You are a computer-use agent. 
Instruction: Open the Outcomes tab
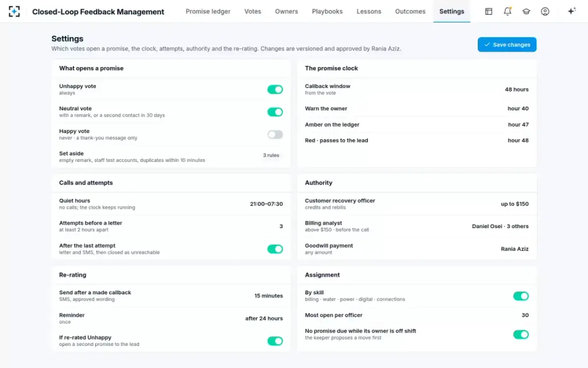coord(410,11)
